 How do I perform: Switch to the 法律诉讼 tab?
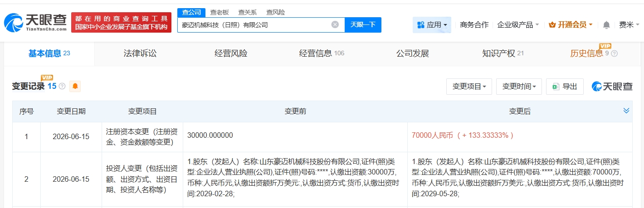coord(140,53)
